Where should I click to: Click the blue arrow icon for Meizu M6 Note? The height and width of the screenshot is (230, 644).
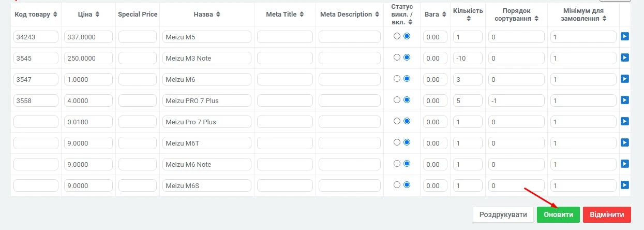pyautogui.click(x=625, y=164)
